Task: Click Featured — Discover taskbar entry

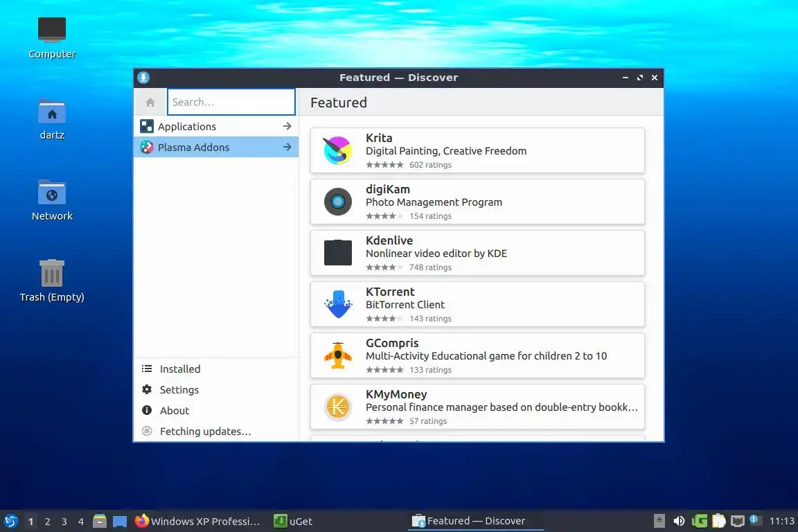Action: [x=475, y=521]
